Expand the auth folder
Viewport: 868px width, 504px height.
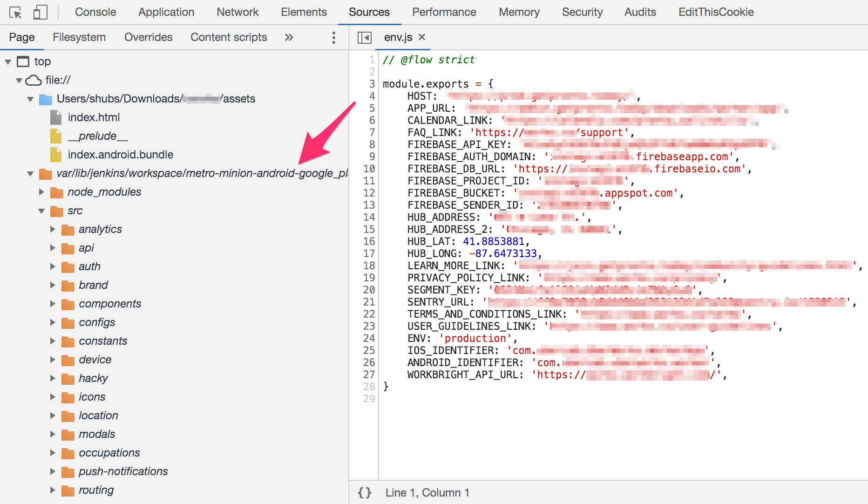click(53, 266)
